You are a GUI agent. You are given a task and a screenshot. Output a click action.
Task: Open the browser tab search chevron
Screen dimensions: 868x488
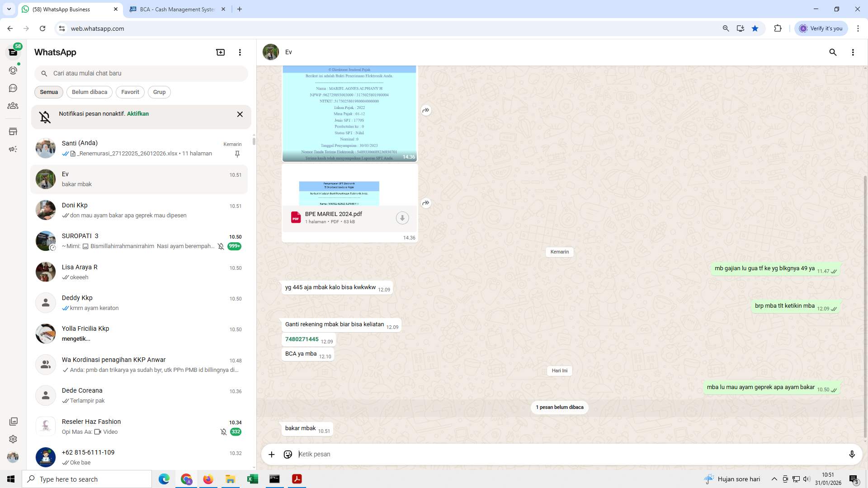tap(8, 9)
